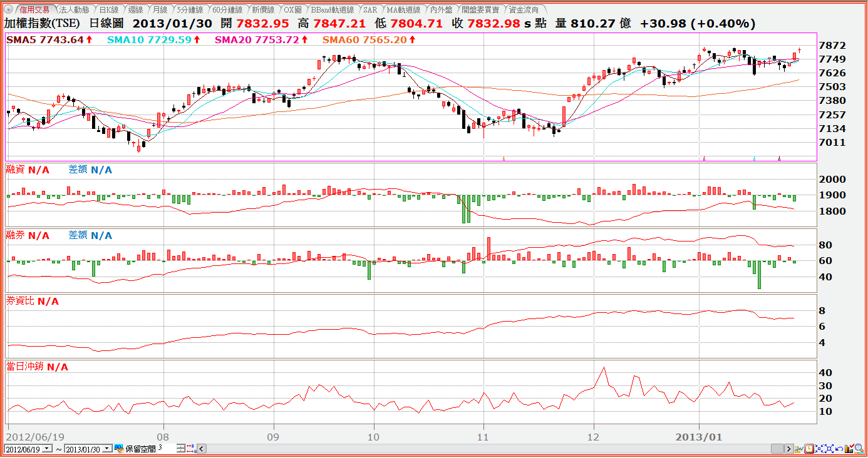The image size is (868, 458).
Task: Click the closing price 7832.98
Action: click(493, 24)
